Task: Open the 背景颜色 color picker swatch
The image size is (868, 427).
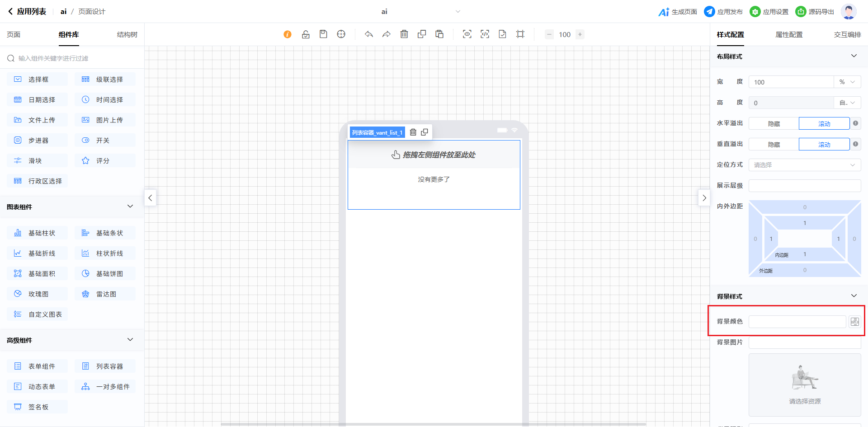Action: coord(854,322)
